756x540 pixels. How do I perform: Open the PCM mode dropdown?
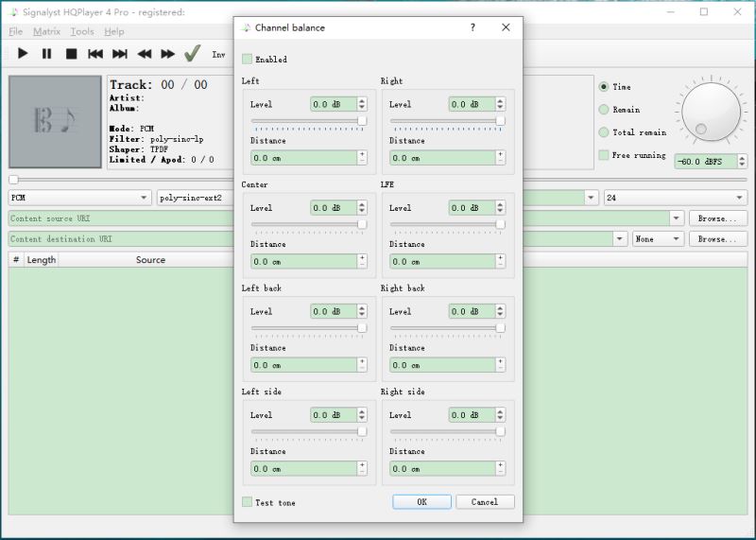(80, 198)
